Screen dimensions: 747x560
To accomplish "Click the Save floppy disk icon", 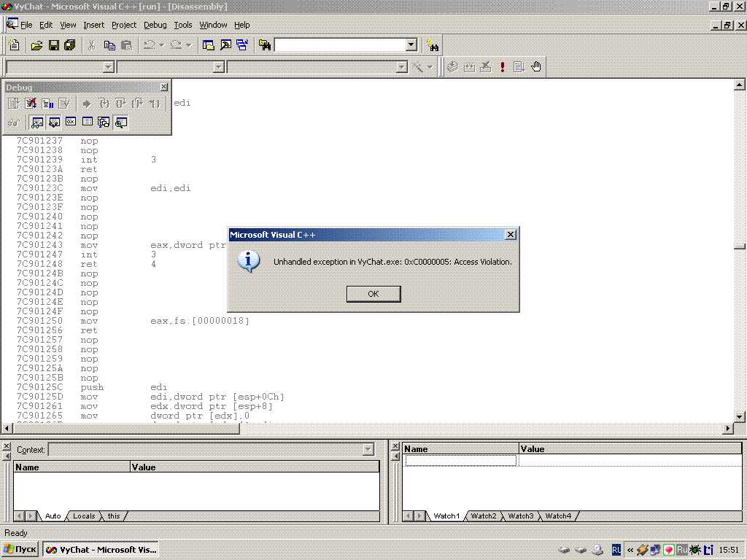I will click(x=54, y=45).
